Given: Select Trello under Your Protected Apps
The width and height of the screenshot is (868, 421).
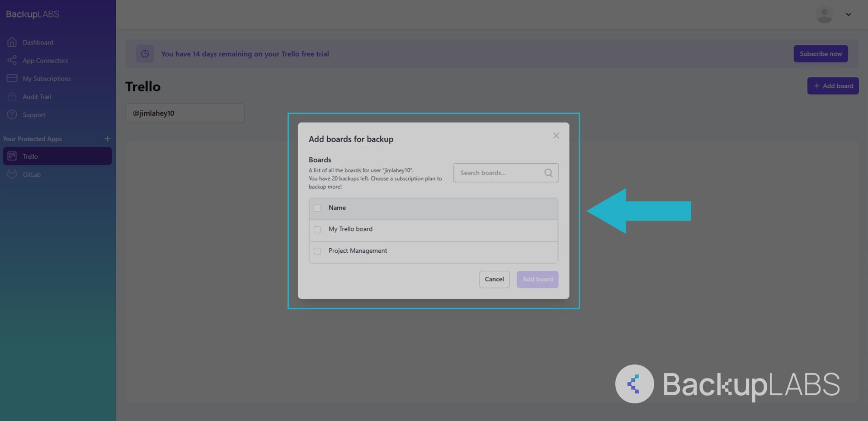Looking at the screenshot, I should (x=57, y=156).
